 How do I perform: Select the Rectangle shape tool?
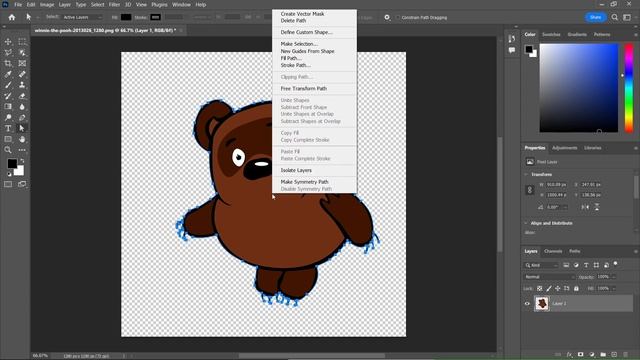8,139
